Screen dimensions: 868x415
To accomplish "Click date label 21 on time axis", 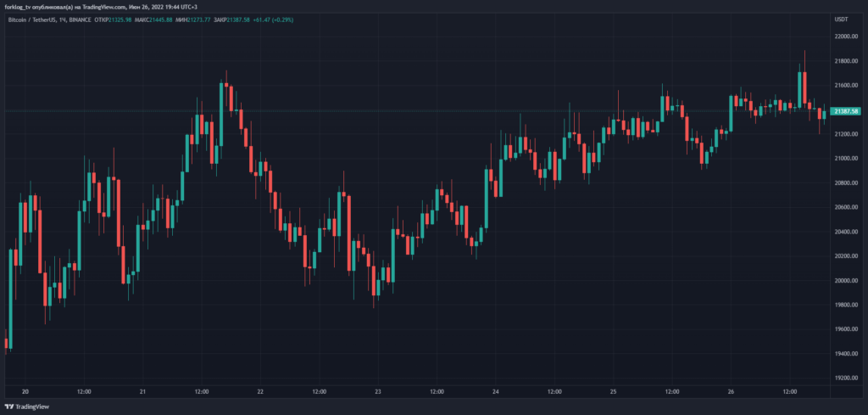I will tap(142, 392).
